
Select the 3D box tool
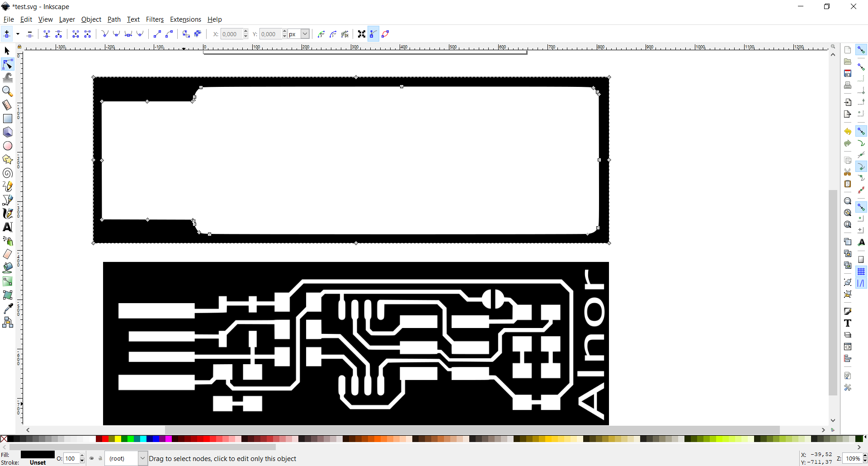coord(8,132)
